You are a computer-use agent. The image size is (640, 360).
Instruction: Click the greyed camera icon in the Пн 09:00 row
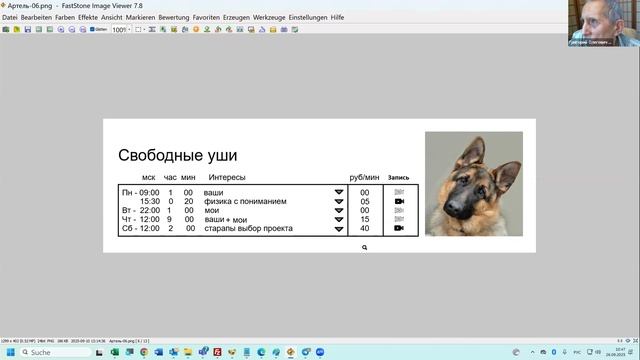tap(399, 192)
